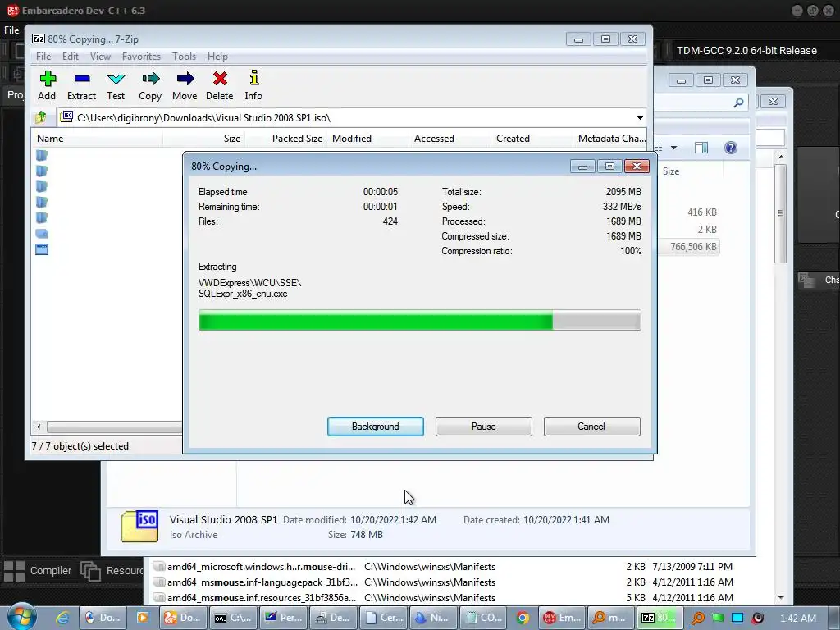
Task: Open the Explorer view options dropdown arrow
Action: 674,148
